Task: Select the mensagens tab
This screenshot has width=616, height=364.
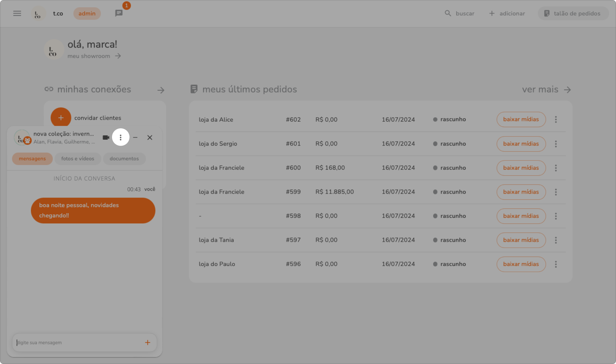Action: pos(32,159)
